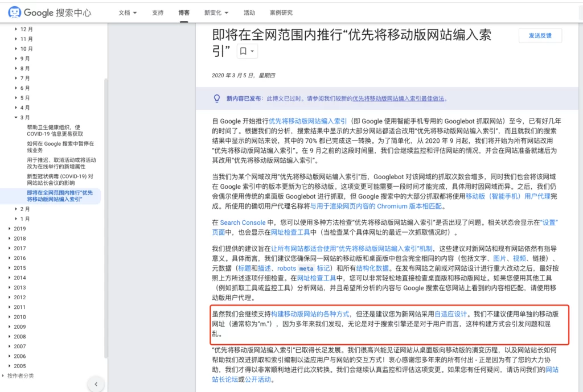Select the 博客 tab
The height and width of the screenshot is (392, 583).
pyautogui.click(x=184, y=13)
